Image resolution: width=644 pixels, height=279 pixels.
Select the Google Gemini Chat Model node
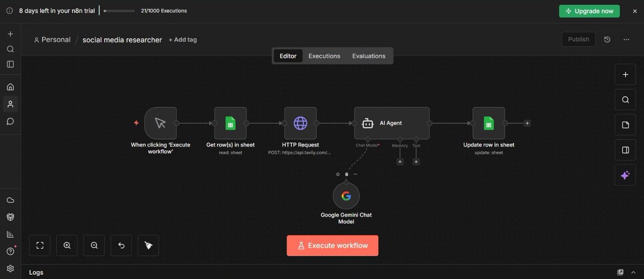(x=346, y=196)
